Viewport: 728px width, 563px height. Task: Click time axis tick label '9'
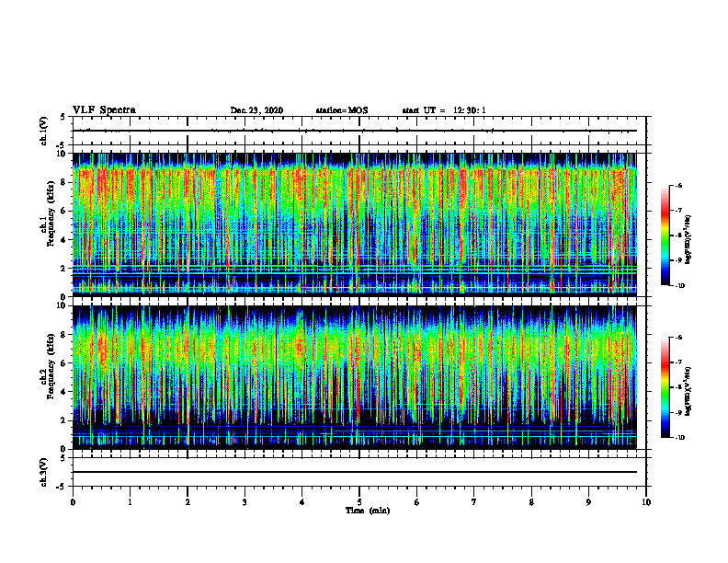[588, 502]
